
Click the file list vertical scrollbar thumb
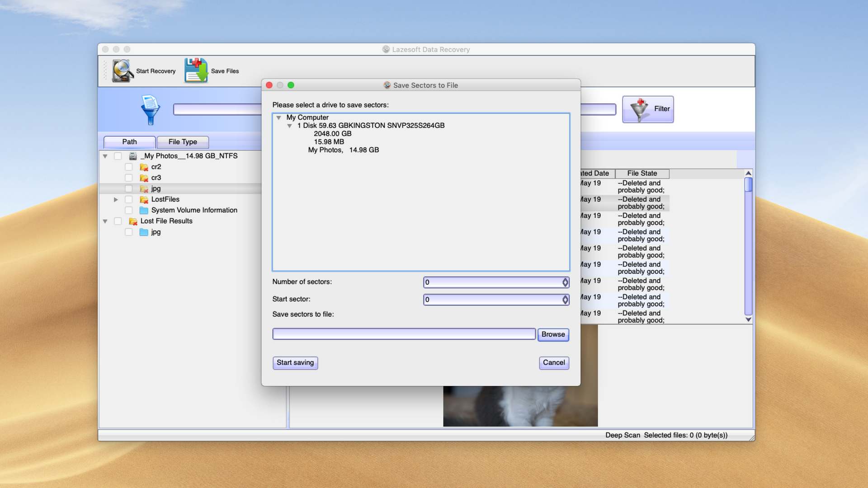[x=748, y=184]
